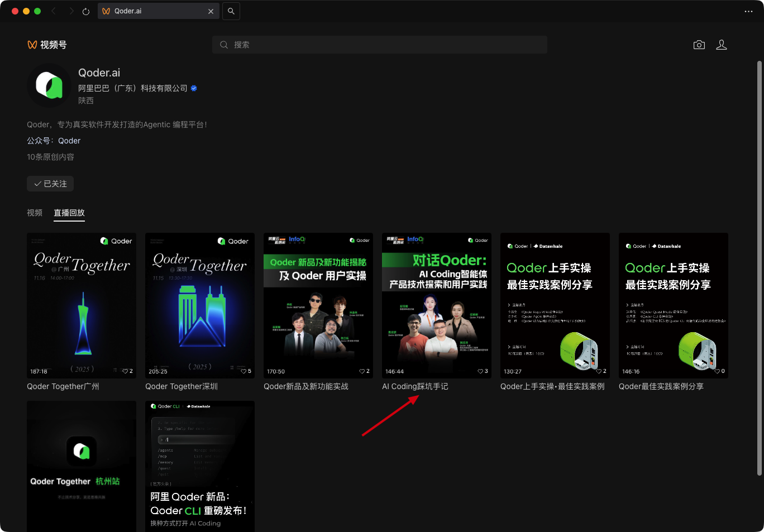Click the 视频号 logo
The image size is (764, 532).
[47, 45]
